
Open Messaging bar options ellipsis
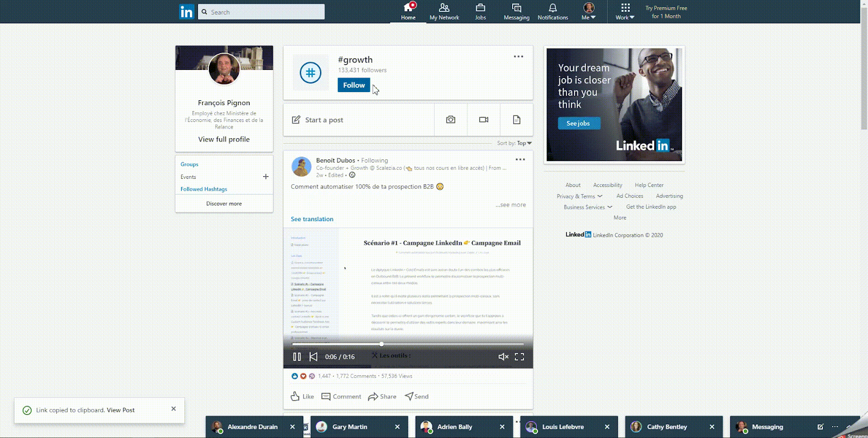pos(835,427)
